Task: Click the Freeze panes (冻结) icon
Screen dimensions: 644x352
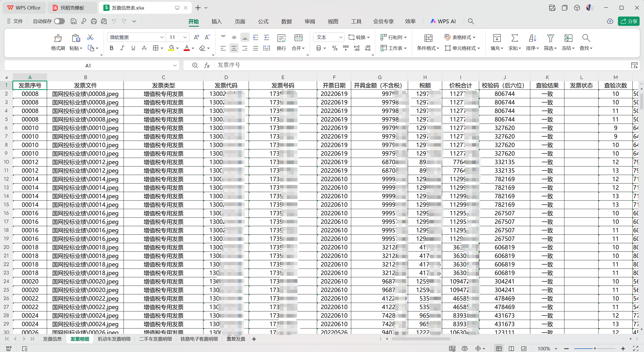Action: pyautogui.click(x=568, y=38)
